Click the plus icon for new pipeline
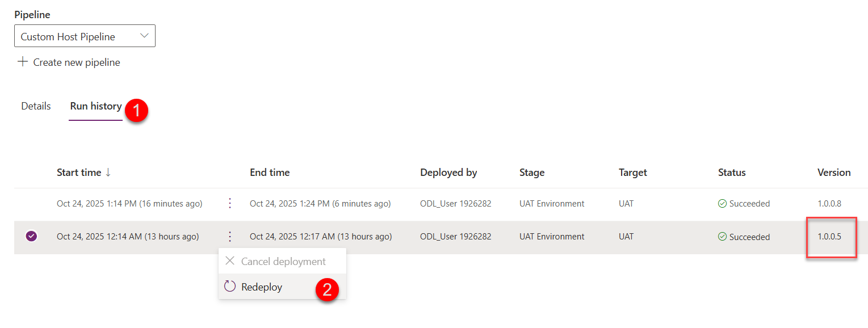This screenshot has height=328, width=868. [23, 62]
